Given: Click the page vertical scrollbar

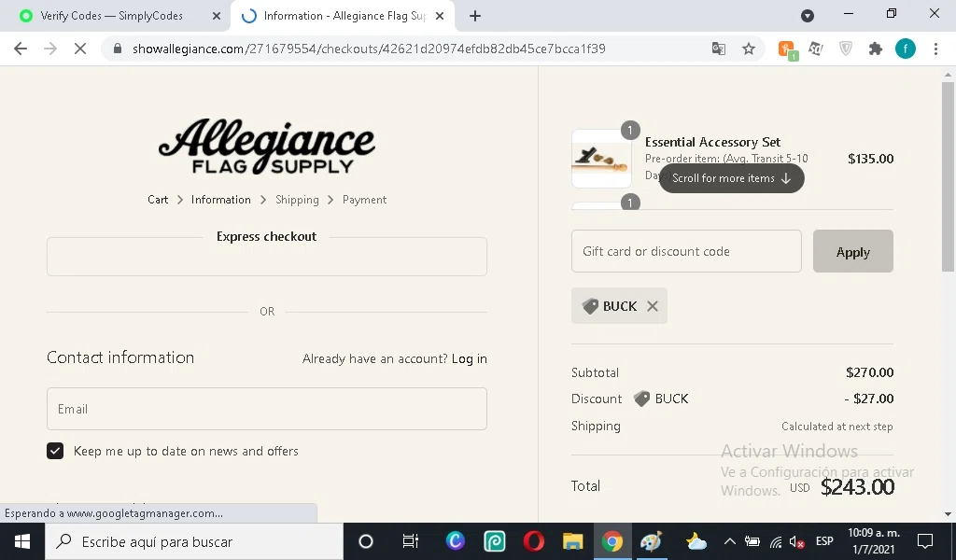Looking at the screenshot, I should click(948, 176).
